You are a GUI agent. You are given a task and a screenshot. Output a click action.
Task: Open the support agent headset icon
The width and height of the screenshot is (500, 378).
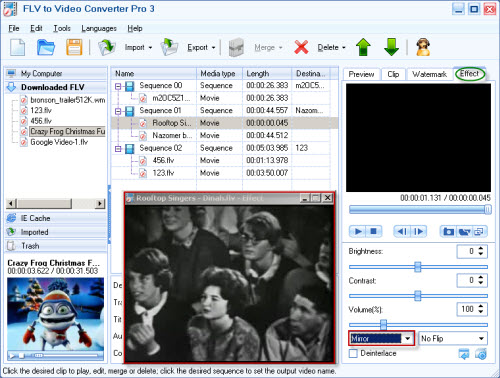pyautogui.click(x=423, y=47)
